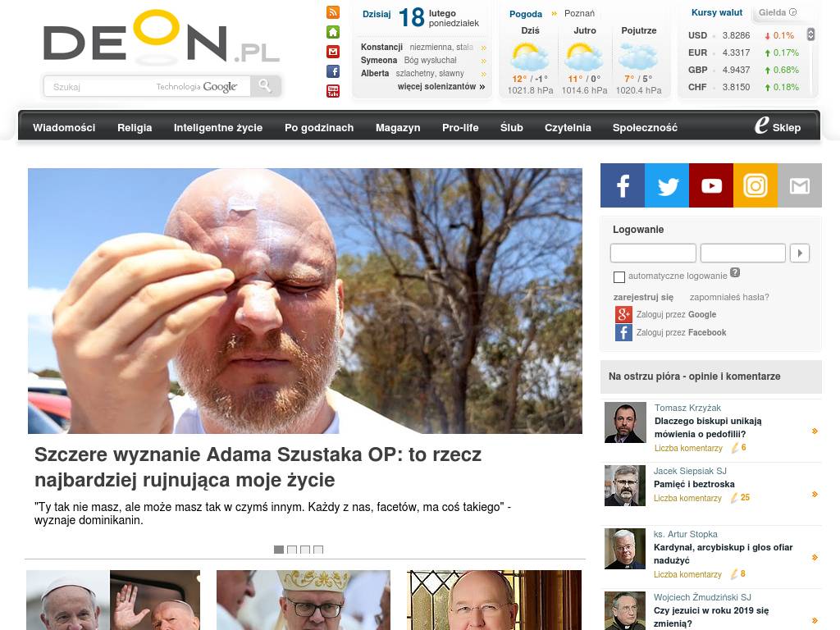This screenshot has width=840, height=630.
Task: Click the gray mail envelope tile
Action: coord(799,185)
